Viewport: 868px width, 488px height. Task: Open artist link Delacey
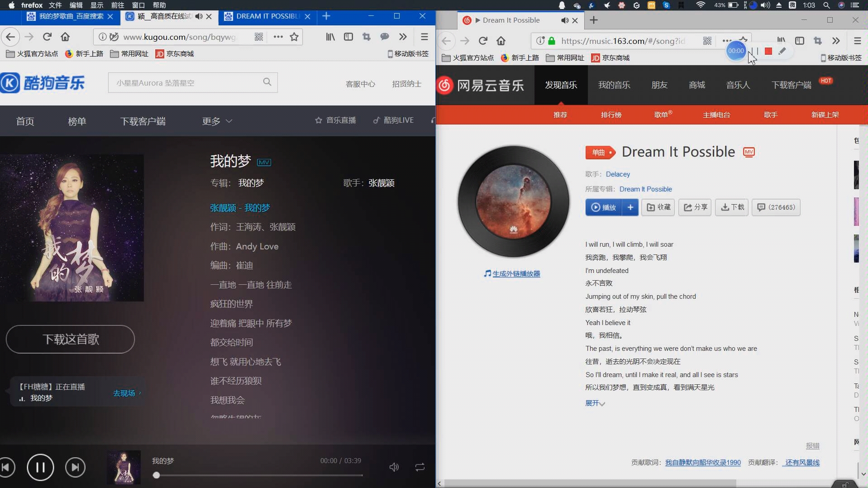click(x=618, y=174)
